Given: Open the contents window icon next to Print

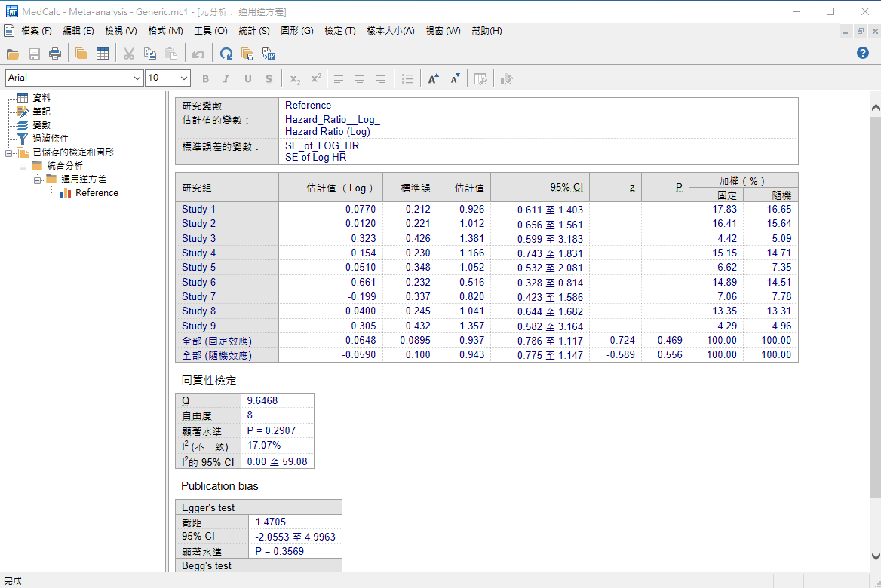Looking at the screenshot, I should click(x=81, y=54).
